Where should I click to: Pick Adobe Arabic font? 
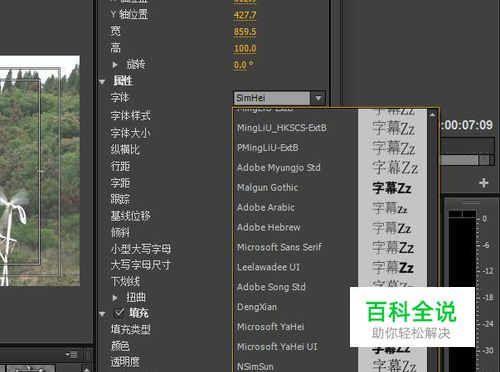click(266, 207)
